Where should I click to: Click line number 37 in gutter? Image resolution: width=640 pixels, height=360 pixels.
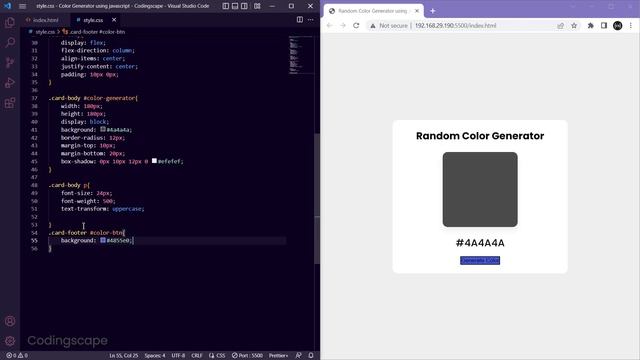(34, 98)
